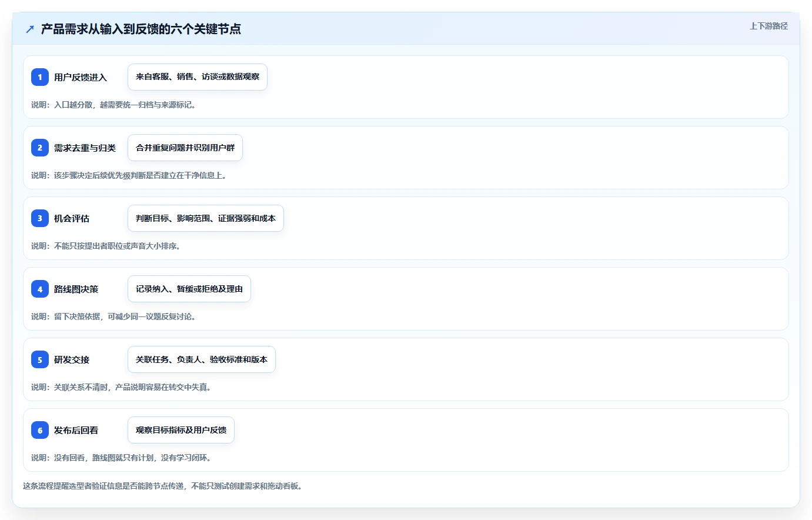Click the note 入口越分散,越需要统一归档与来源标记
812x520 pixels.
pyautogui.click(x=113, y=105)
